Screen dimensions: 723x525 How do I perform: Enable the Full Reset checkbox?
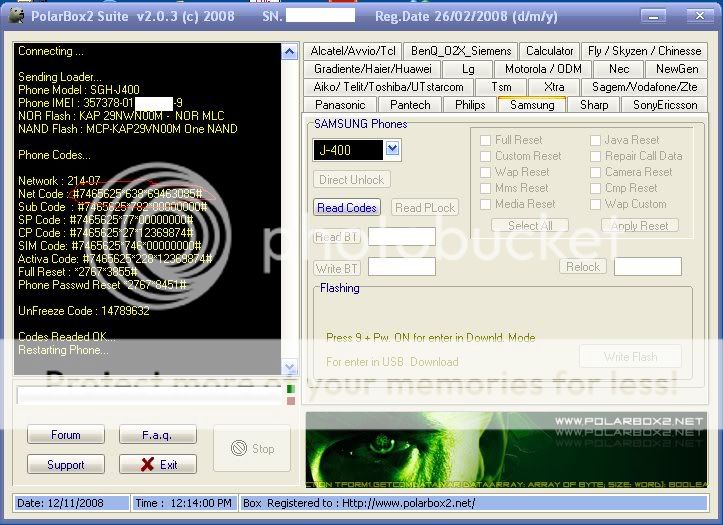point(485,140)
